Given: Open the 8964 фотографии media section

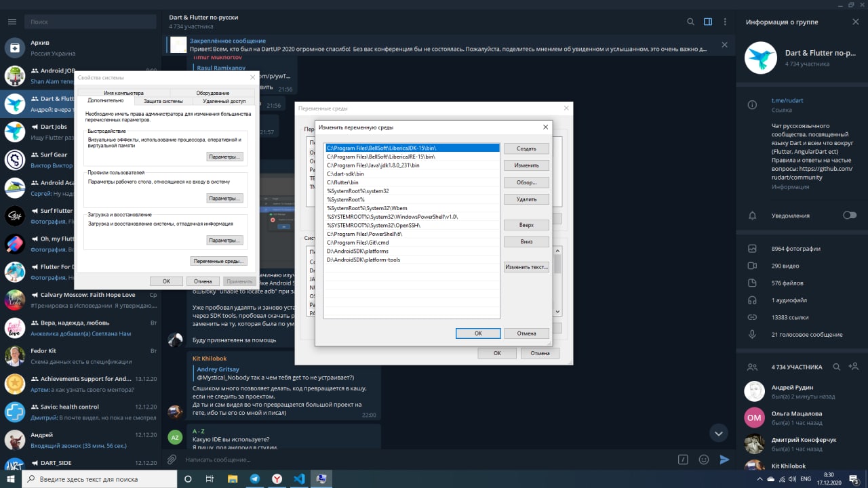Looking at the screenshot, I should click(802, 249).
